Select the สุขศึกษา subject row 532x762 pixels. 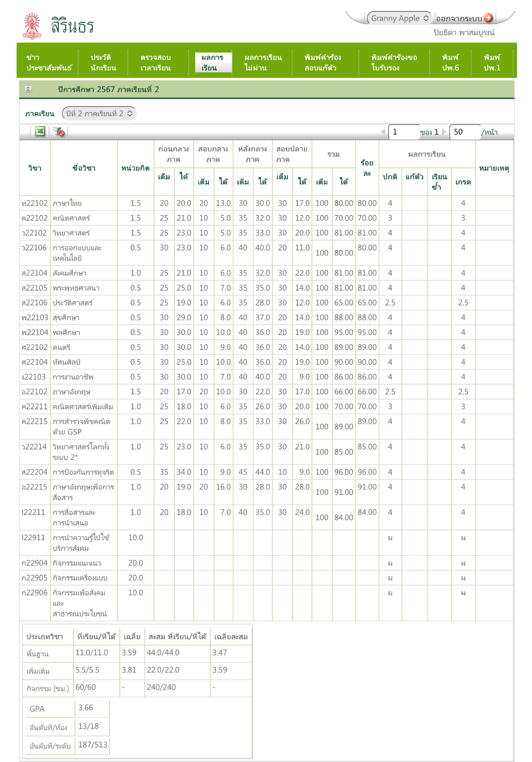(x=266, y=317)
